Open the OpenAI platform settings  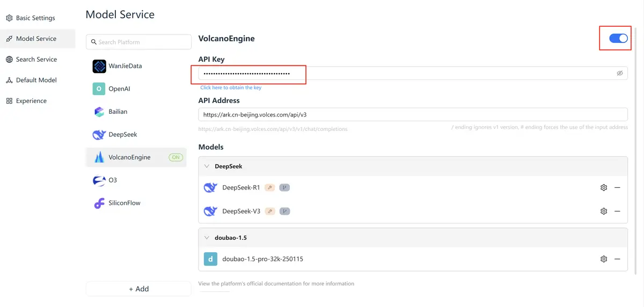click(x=119, y=89)
